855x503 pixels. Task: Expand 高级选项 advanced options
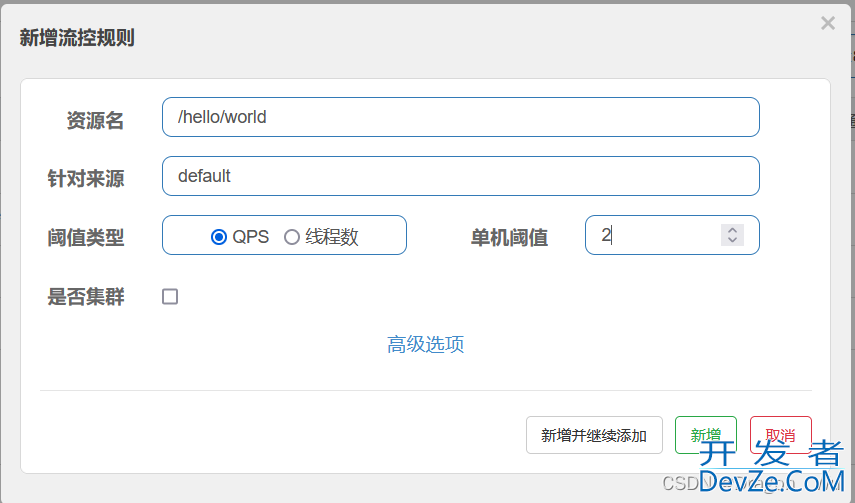click(x=425, y=344)
